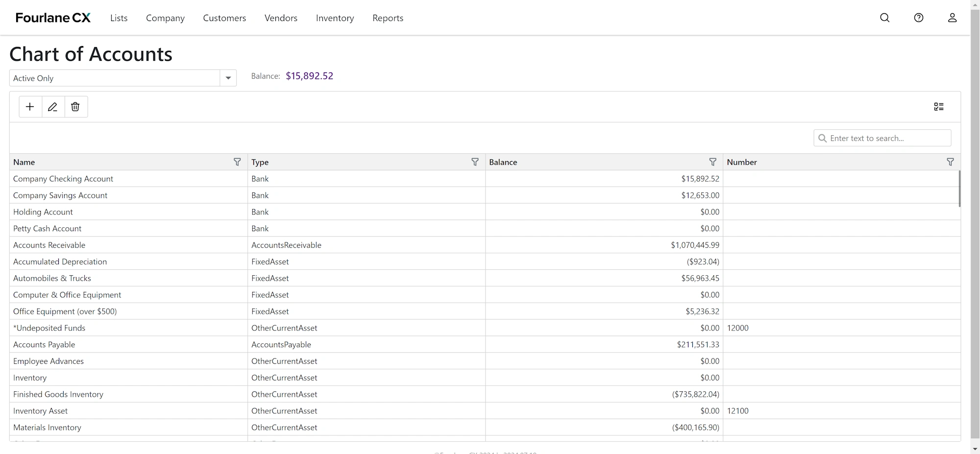Click the edit pencil icon

[x=53, y=107]
